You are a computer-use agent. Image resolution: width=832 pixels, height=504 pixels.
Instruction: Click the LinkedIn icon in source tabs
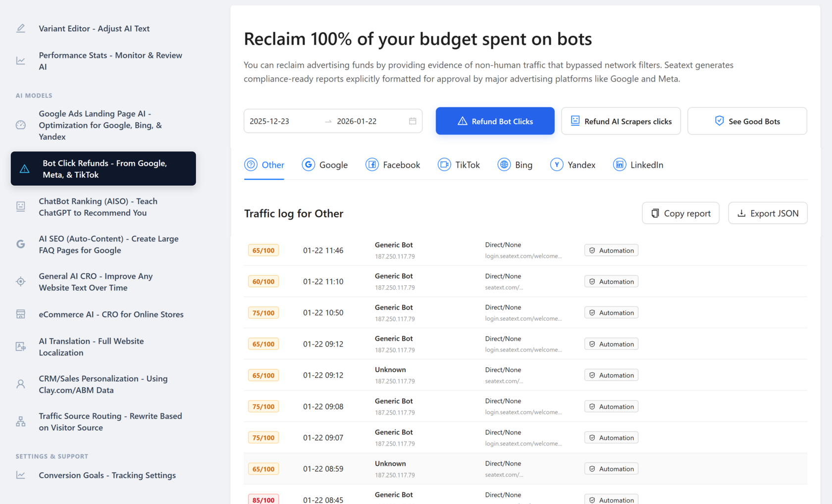pyautogui.click(x=620, y=164)
